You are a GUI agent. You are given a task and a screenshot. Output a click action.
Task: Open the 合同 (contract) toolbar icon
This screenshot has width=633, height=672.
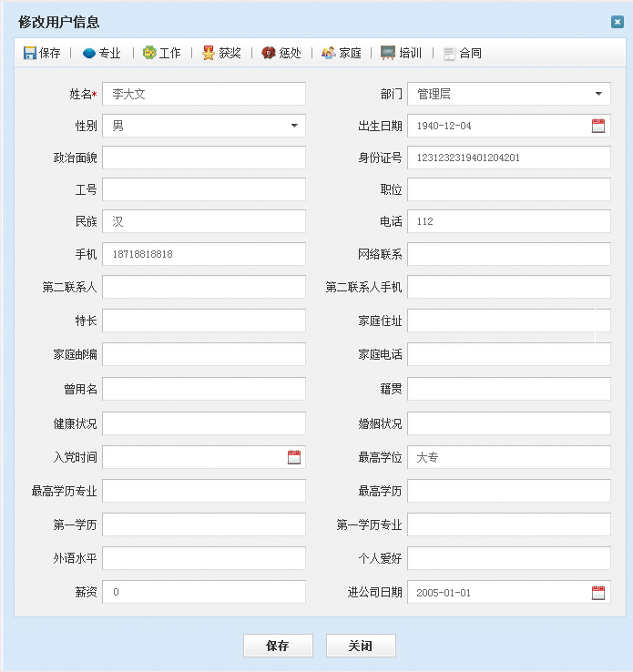449,53
